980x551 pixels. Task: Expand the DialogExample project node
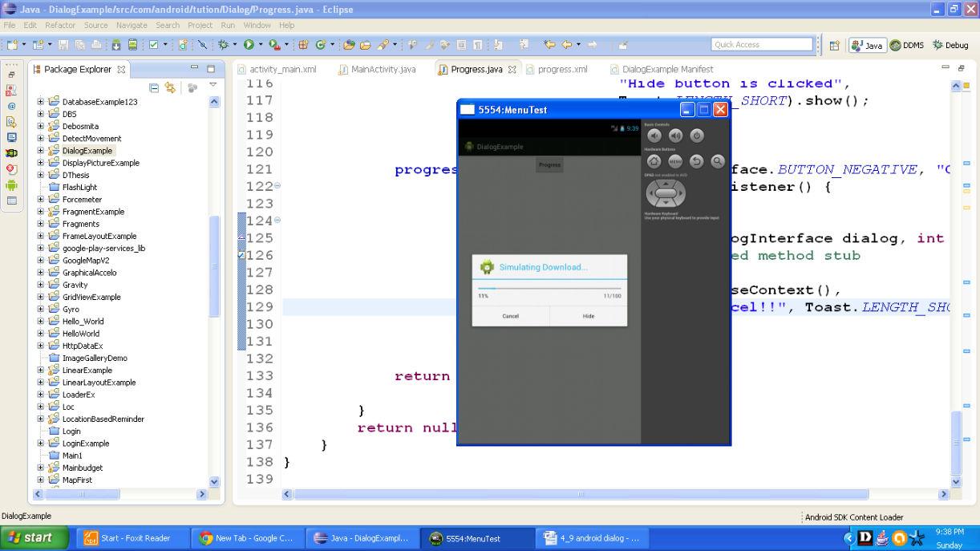click(x=41, y=151)
